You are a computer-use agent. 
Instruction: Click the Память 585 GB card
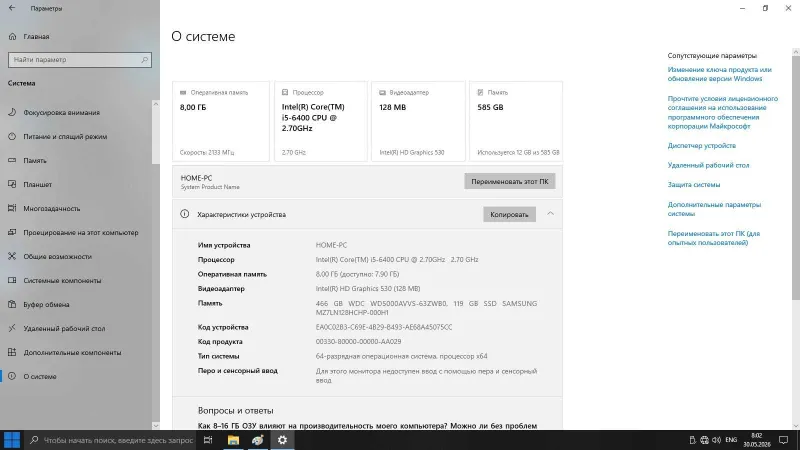(x=516, y=121)
